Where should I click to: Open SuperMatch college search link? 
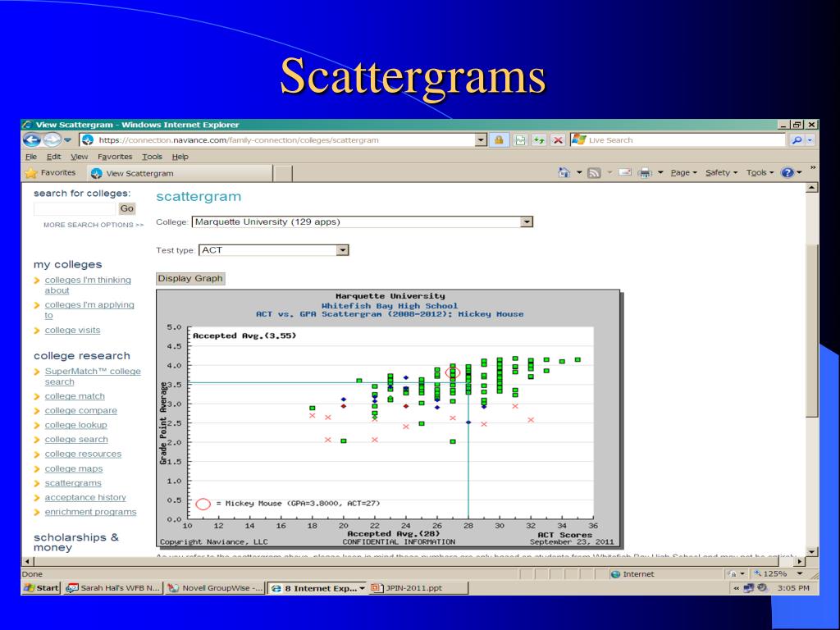[93, 376]
